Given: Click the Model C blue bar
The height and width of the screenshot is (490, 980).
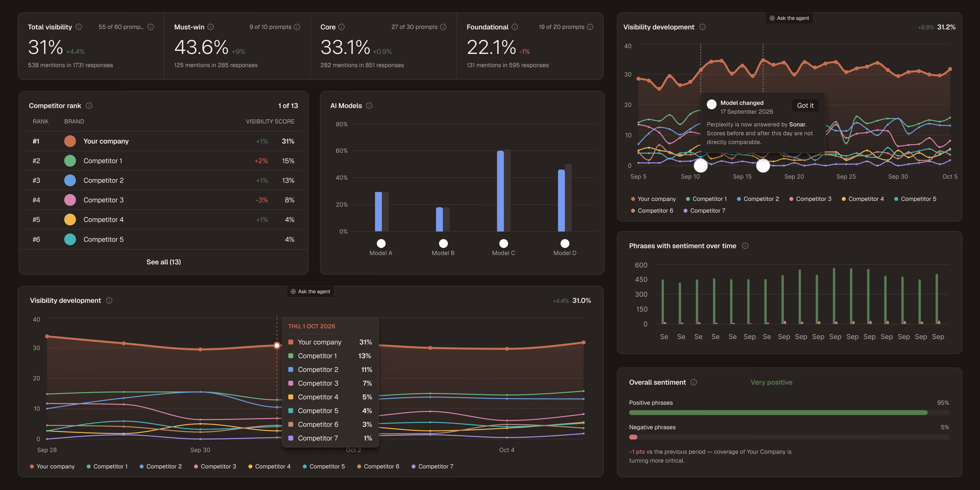Looking at the screenshot, I should (x=500, y=191).
